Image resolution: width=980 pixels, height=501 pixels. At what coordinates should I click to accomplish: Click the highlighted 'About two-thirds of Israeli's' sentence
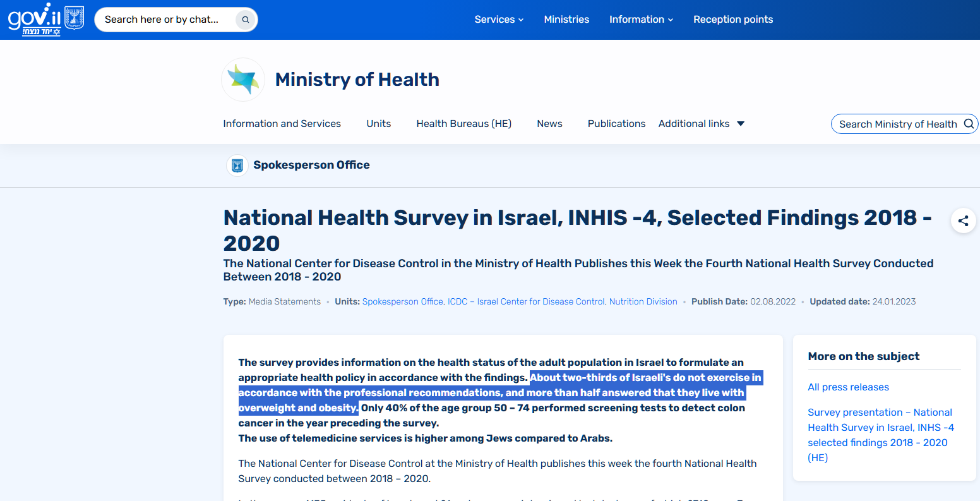tap(500, 393)
